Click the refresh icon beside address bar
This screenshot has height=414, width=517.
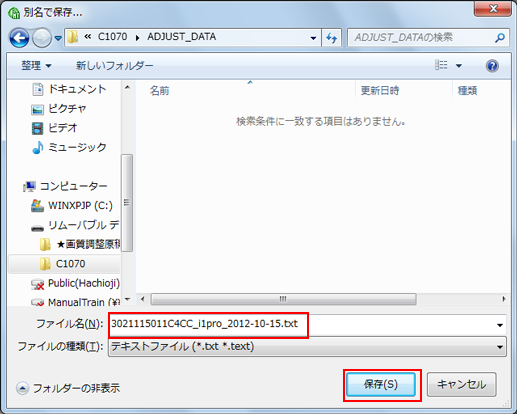[x=331, y=38]
